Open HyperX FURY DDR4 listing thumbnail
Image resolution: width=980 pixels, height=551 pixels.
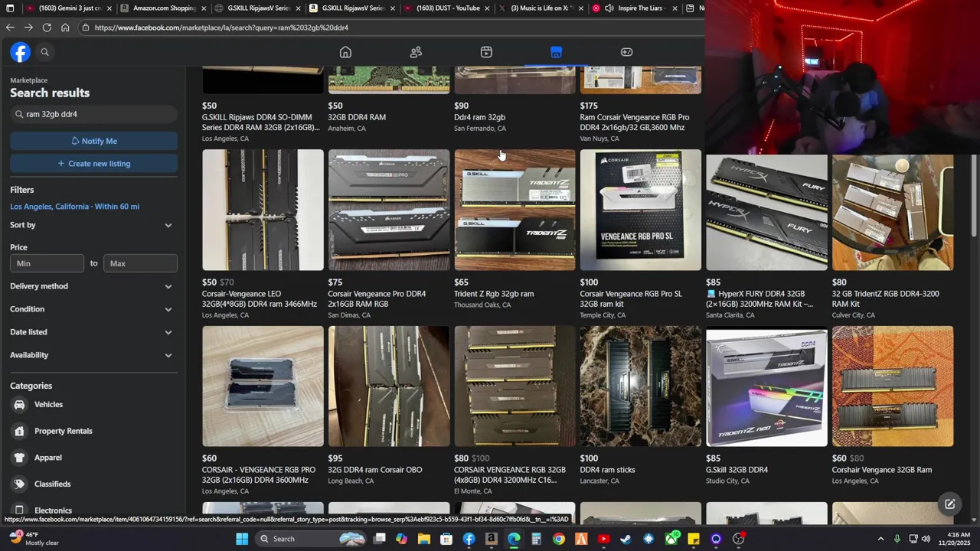(x=766, y=213)
